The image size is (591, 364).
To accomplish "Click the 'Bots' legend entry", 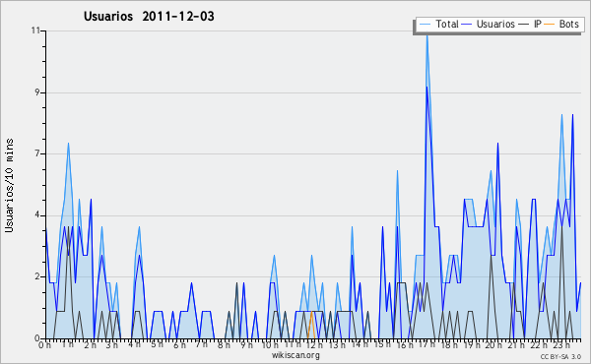I will pos(568,24).
